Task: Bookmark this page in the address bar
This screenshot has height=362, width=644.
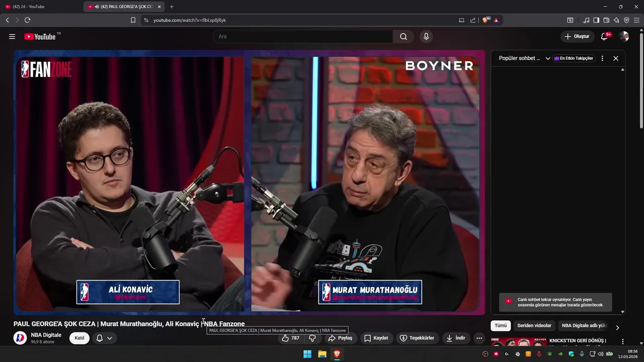Action: click(x=133, y=20)
